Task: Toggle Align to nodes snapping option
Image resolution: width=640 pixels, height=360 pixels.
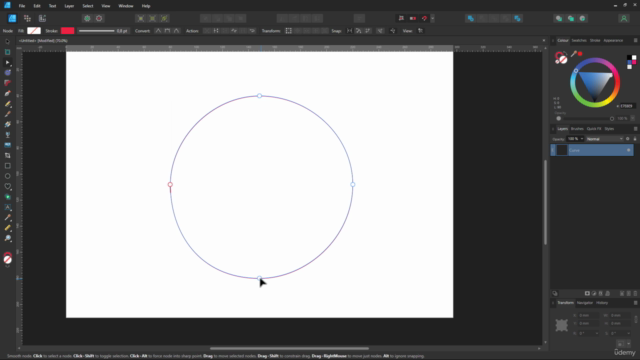Action: pyautogui.click(x=349, y=31)
